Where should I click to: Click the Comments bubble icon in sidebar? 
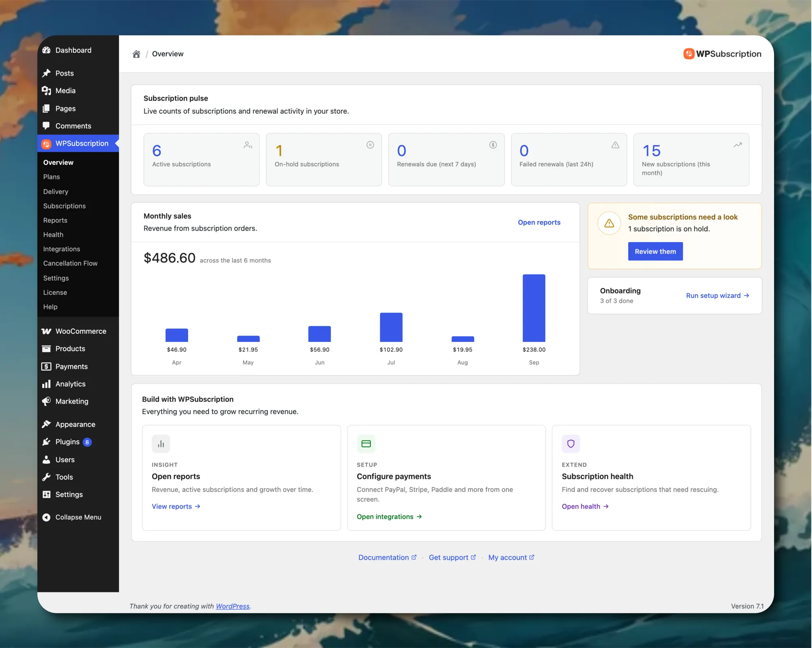(46, 126)
